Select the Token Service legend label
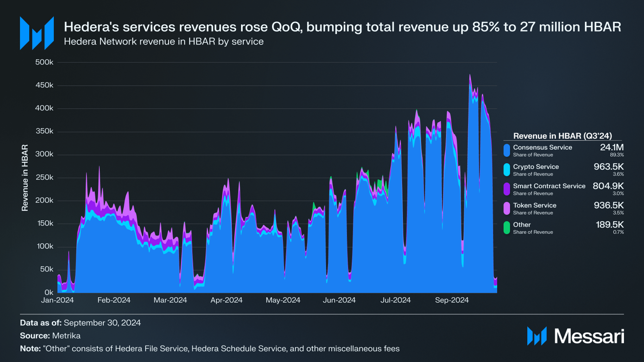Viewport: 644px width, 362px height. 535,205
